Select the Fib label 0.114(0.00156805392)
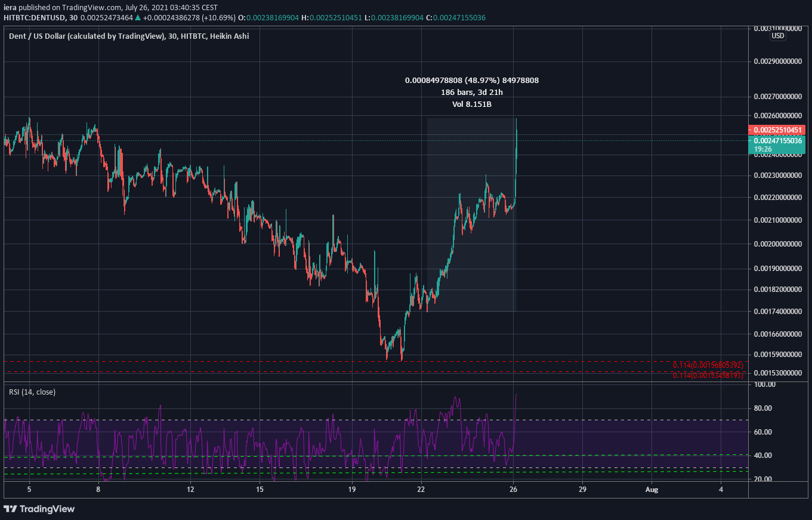Viewport: 812px width, 520px height. [708, 365]
